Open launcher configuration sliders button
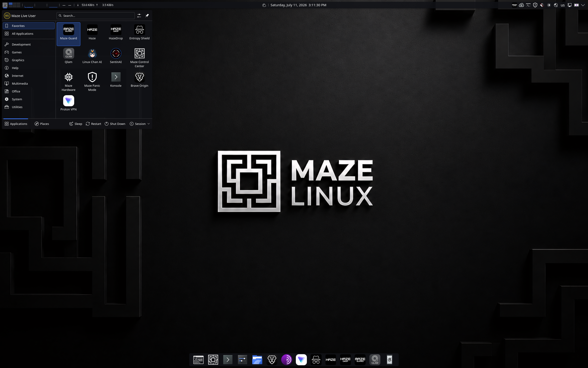This screenshot has height=368, width=588. (x=139, y=16)
